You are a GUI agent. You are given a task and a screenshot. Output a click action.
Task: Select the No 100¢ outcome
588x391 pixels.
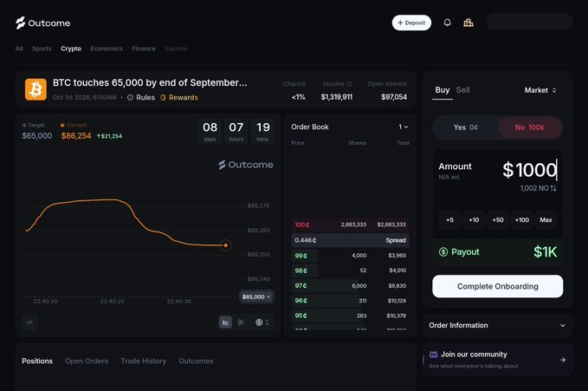[530, 127]
